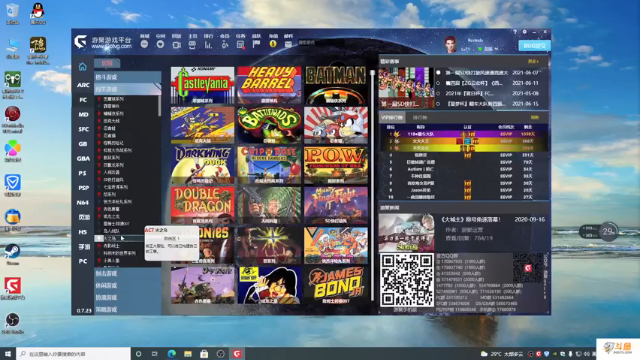Open the heart-shaped space icon
The width and height of the screenshot is (640, 360).
(x=160, y=44)
